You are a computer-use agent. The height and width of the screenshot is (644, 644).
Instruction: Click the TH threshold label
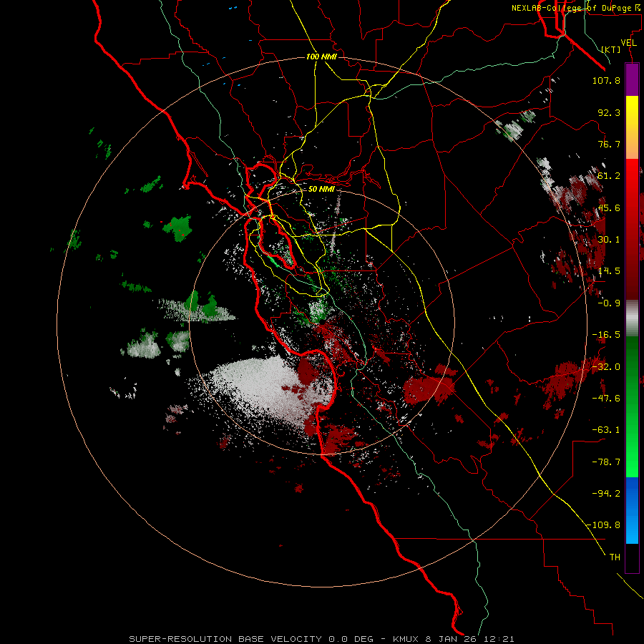pos(615,557)
